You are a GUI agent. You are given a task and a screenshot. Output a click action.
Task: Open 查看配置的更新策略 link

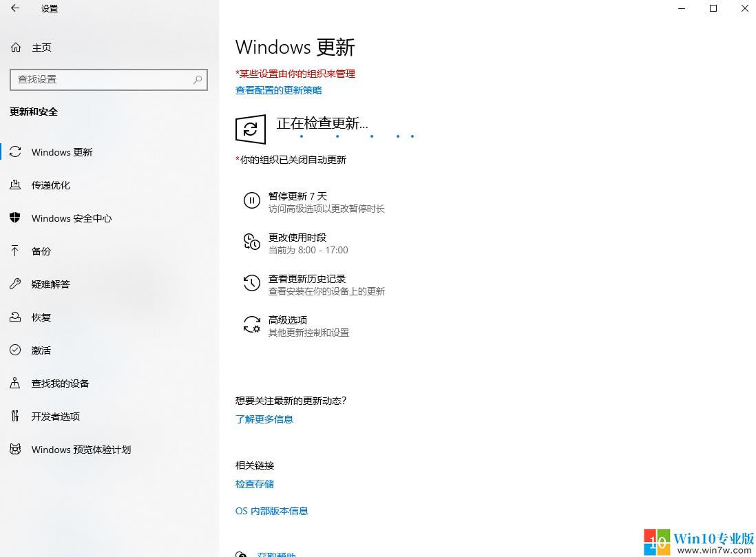[279, 90]
